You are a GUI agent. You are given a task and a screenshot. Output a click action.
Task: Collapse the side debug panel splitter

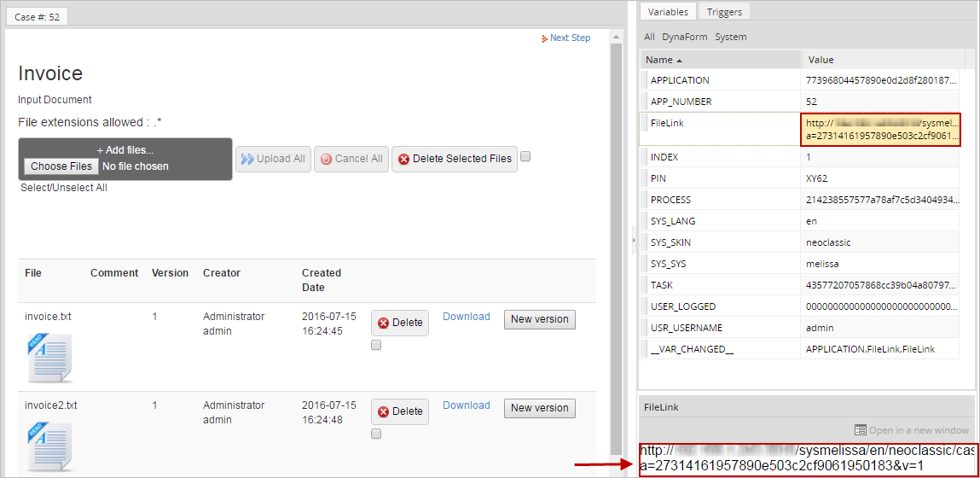[633, 242]
